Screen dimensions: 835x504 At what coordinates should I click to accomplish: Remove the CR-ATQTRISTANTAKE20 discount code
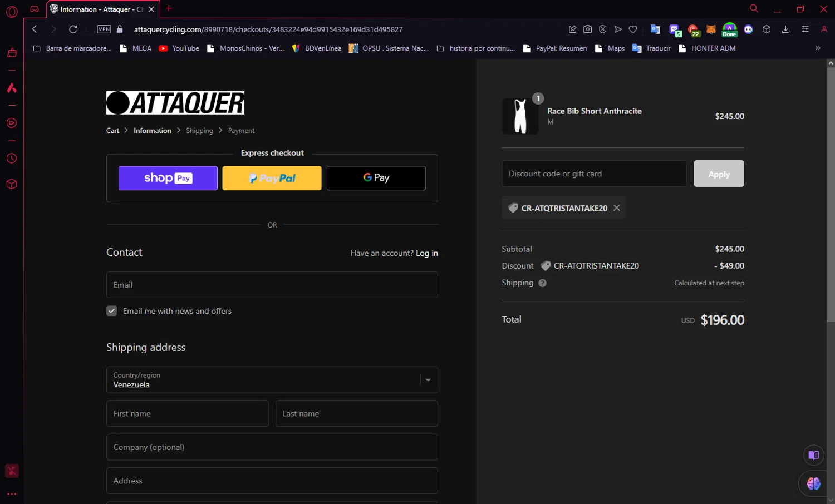[616, 207]
